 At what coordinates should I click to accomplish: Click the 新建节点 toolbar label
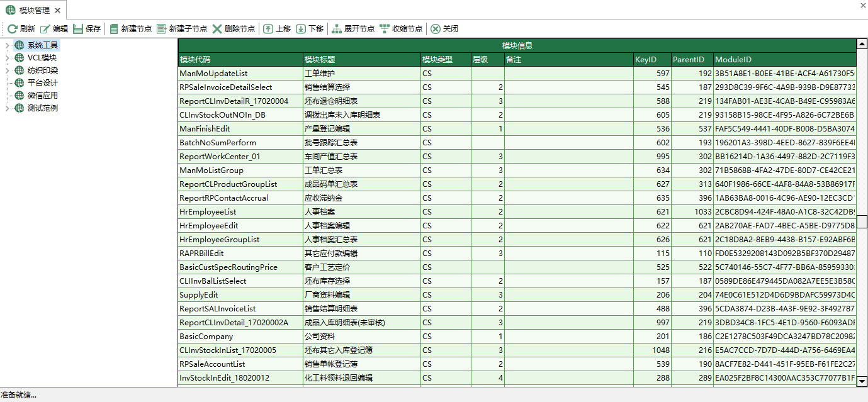[137, 29]
